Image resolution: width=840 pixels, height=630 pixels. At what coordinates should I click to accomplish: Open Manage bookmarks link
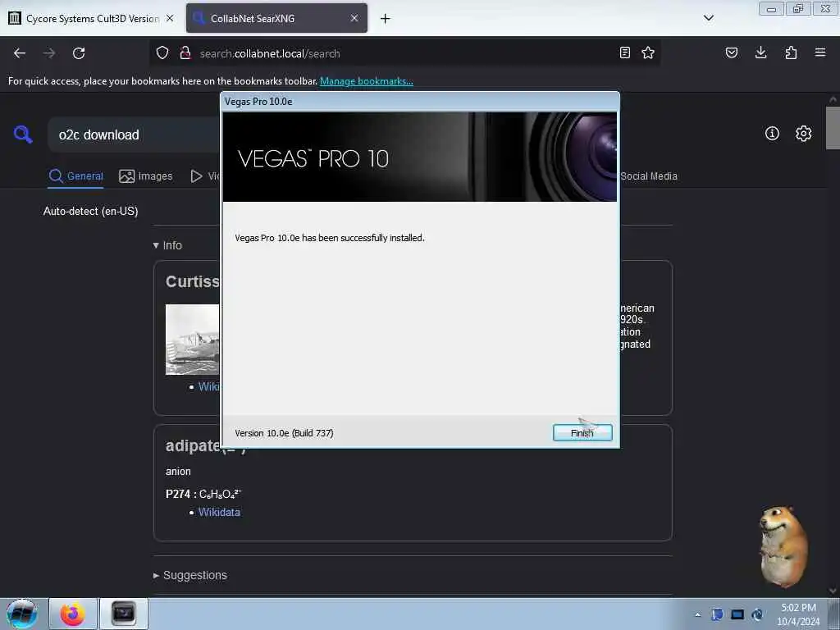pyautogui.click(x=367, y=81)
